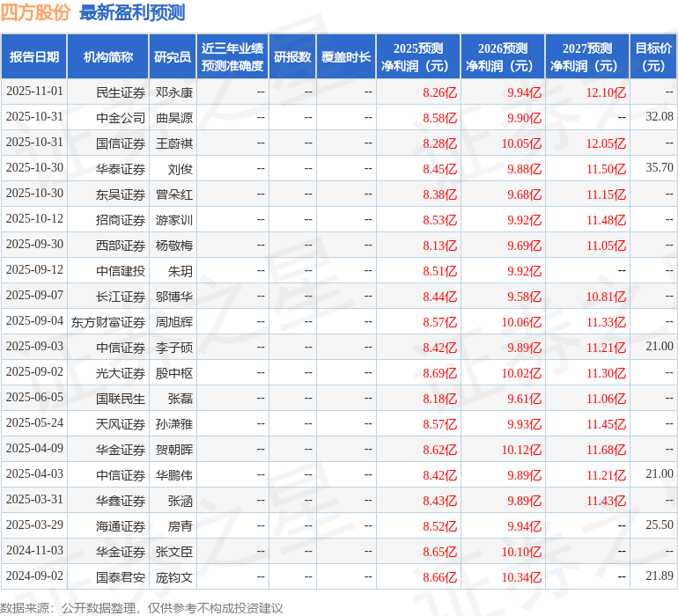Viewport: 678px width, 616px height.
Task: Select the 研报数 column header
Action: tap(292, 57)
